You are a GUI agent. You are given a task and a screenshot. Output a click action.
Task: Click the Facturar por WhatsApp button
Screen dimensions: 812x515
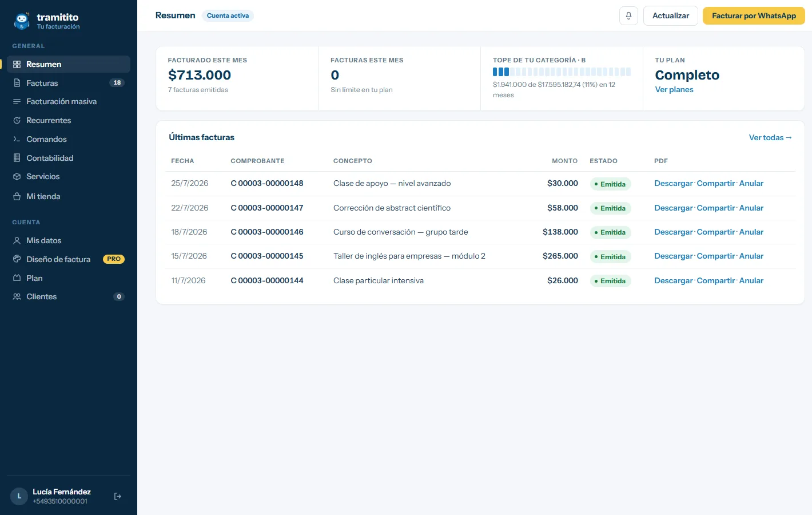click(754, 16)
